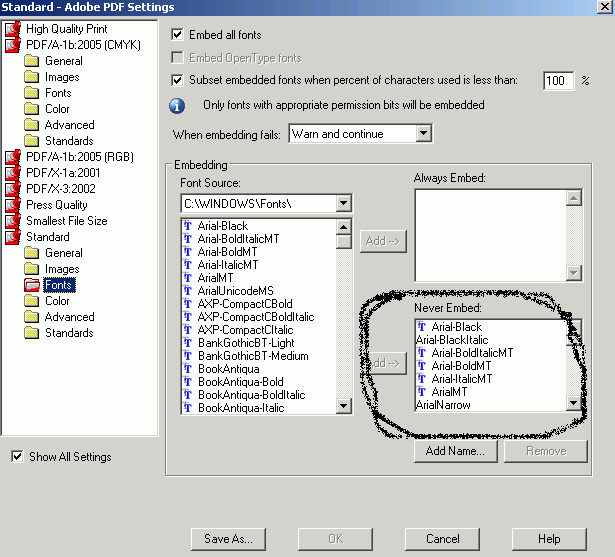Image resolution: width=615 pixels, height=557 pixels.
Task: Click the TrueType icon beside Arial-BoldMT in Never Embed
Action: click(x=422, y=366)
